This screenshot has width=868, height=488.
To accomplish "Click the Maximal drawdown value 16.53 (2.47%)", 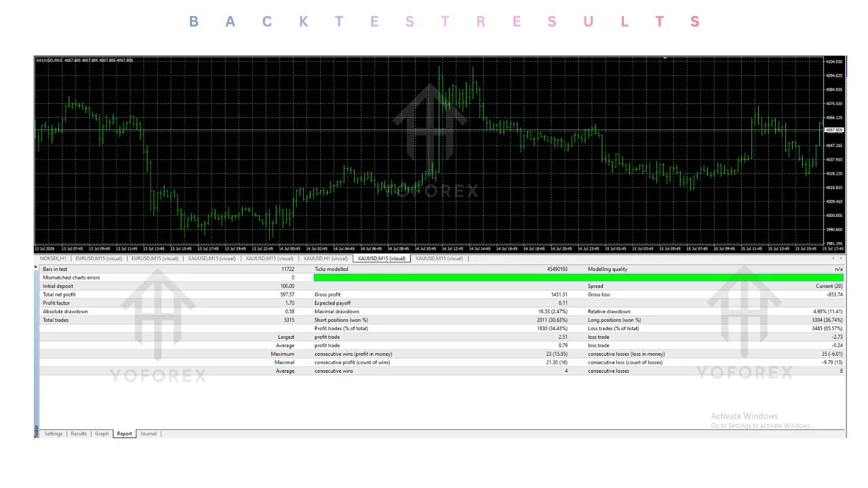I will [x=553, y=312].
